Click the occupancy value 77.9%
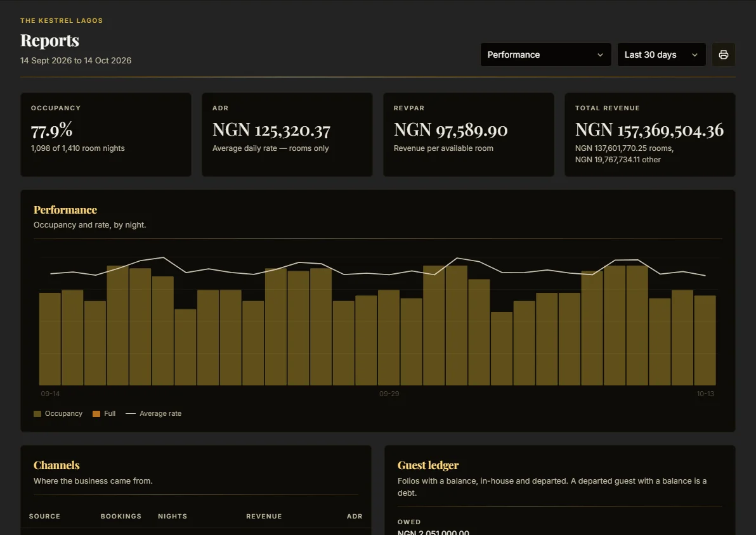Viewport: 756px width, 535px height. click(x=51, y=130)
